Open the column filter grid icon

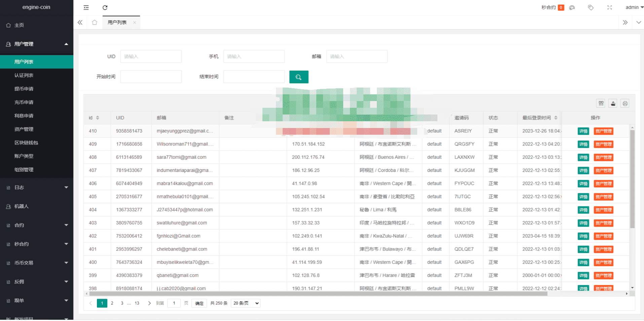coord(601,103)
